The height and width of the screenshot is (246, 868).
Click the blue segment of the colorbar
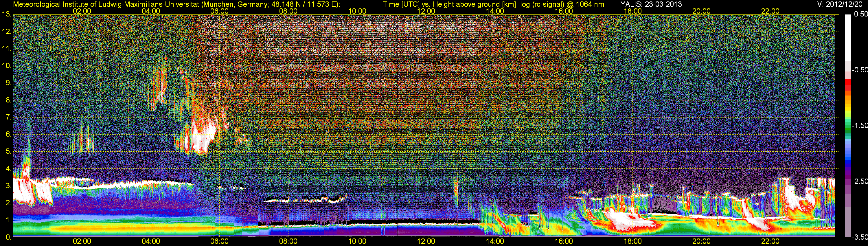(x=847, y=162)
